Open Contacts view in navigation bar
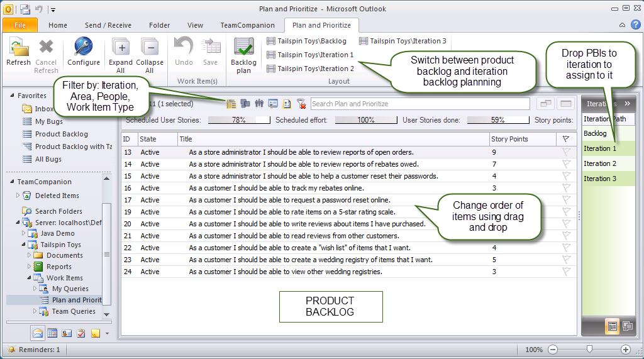 click(67, 333)
